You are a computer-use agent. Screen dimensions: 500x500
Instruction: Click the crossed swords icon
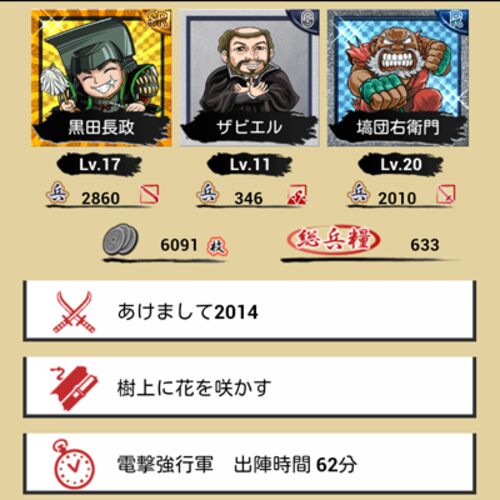(x=74, y=312)
